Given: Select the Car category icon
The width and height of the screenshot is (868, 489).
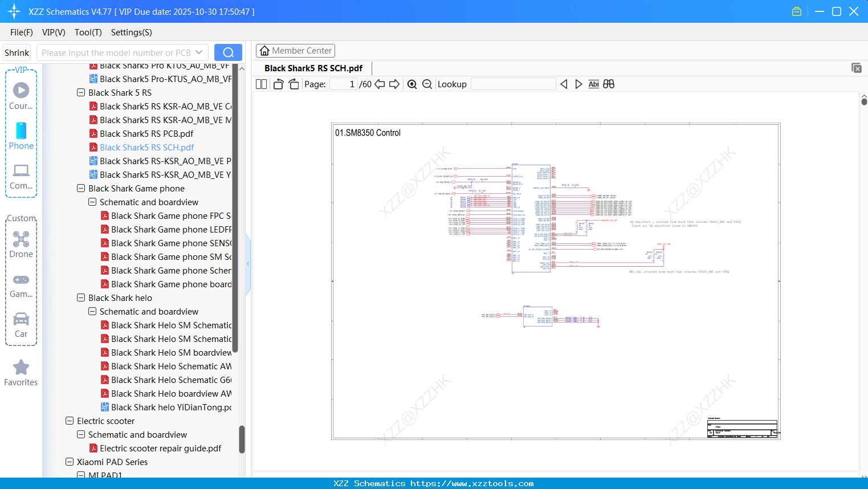Looking at the screenshot, I should click(21, 324).
